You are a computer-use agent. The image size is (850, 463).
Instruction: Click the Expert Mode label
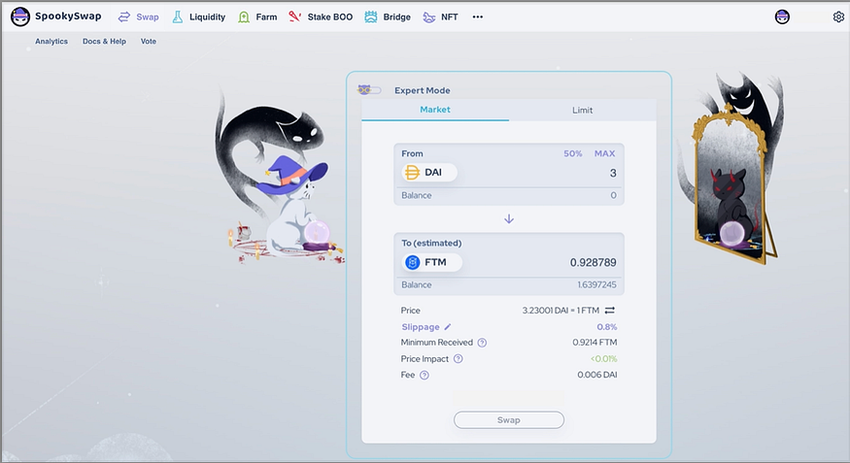422,91
